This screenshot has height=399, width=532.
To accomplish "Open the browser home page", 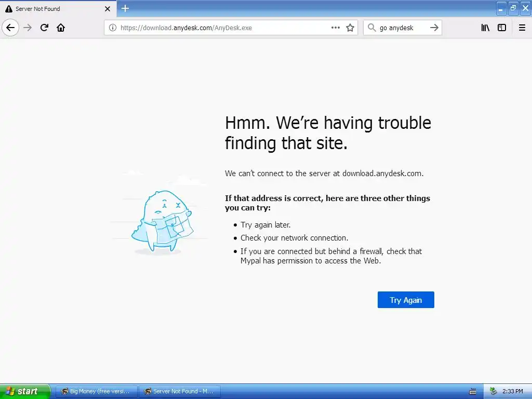I will (61, 28).
